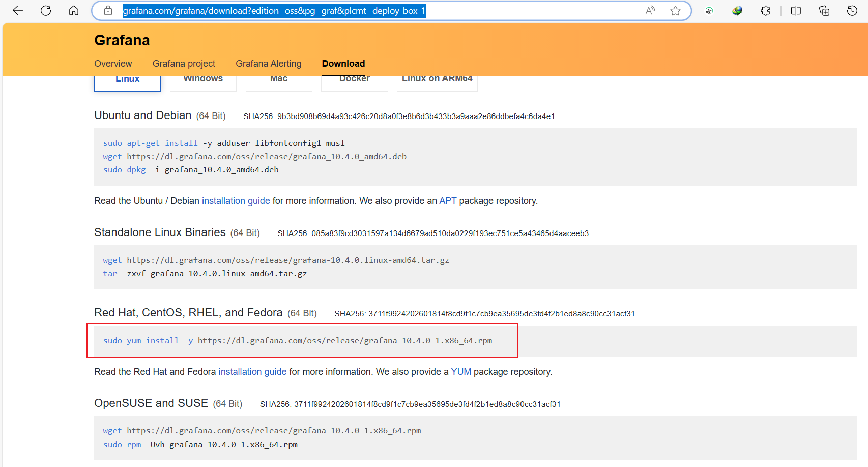The width and height of the screenshot is (868, 467).
Task: Open the browser extensions menu
Action: pyautogui.click(x=765, y=11)
